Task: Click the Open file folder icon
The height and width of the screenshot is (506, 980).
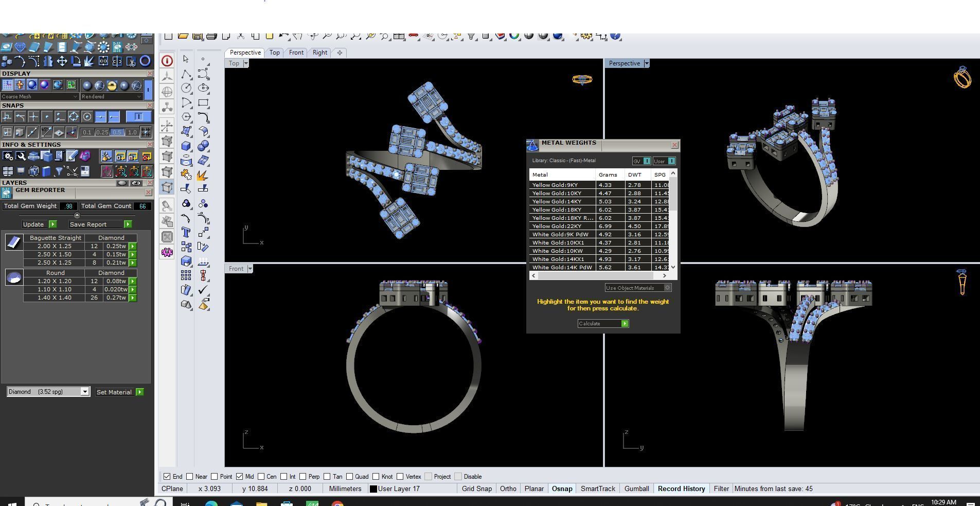Action: 183,36
